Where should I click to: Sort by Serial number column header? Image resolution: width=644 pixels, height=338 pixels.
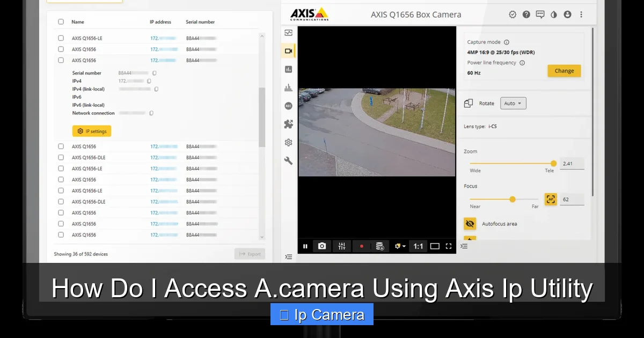coord(200,22)
